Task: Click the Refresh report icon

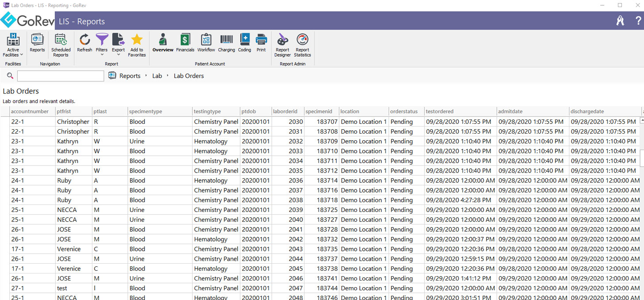Action: (84, 43)
